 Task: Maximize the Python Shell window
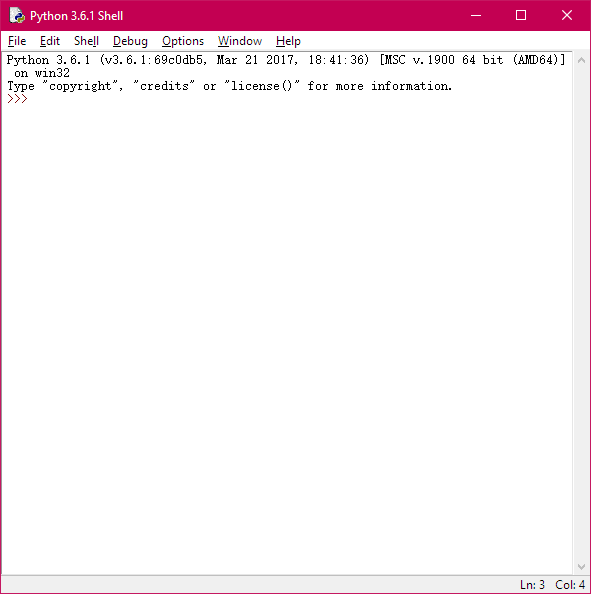tap(521, 16)
